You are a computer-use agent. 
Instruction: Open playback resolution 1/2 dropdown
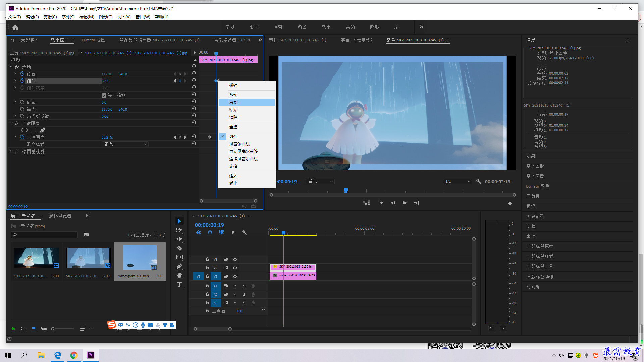tap(458, 181)
